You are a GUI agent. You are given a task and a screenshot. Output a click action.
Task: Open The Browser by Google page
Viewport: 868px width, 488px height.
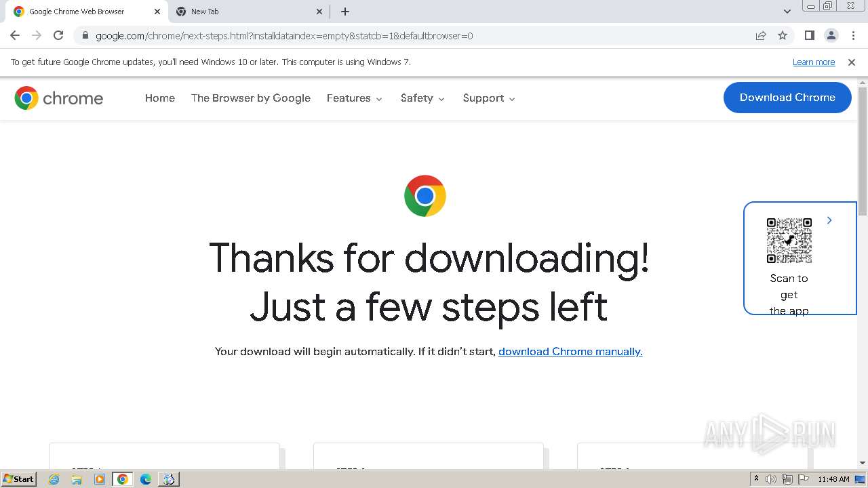point(251,98)
